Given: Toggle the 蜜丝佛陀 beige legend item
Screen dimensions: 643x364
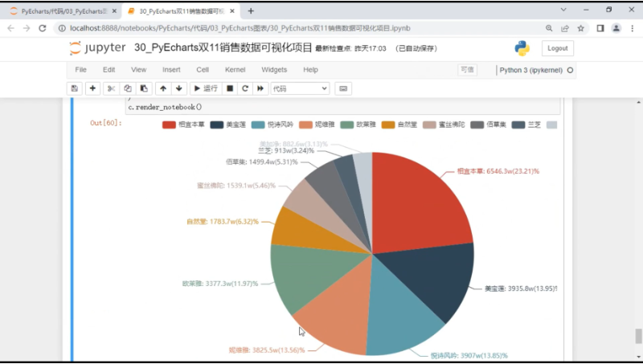Looking at the screenshot, I should [444, 125].
